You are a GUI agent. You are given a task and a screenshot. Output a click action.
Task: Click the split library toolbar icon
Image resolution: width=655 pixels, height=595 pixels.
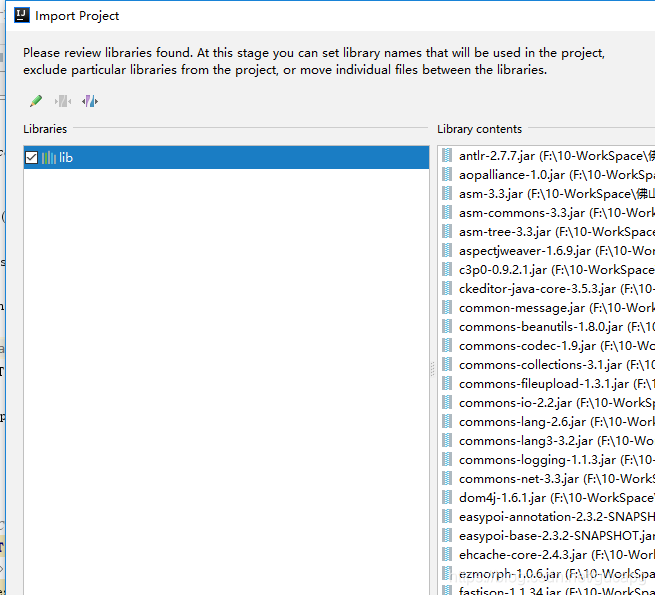coord(90,101)
